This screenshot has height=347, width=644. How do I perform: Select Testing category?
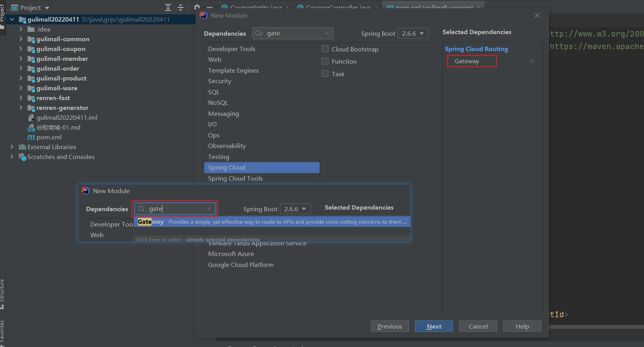coord(262,157)
